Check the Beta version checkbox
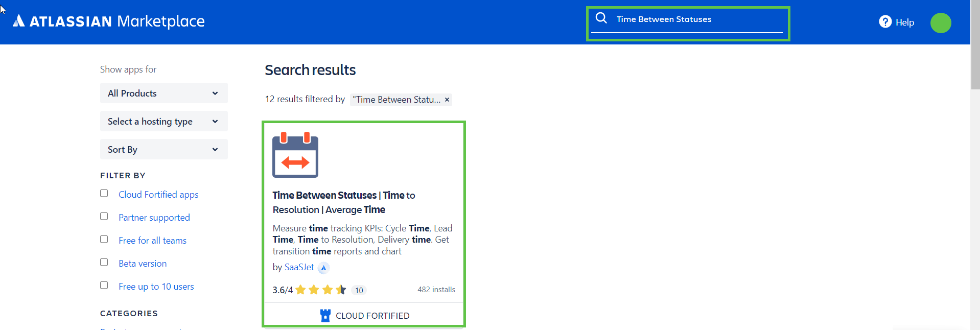 (104, 262)
